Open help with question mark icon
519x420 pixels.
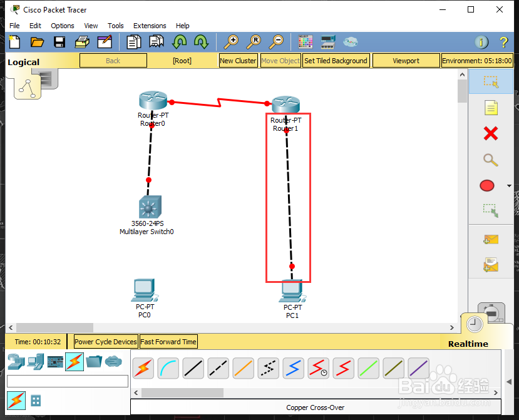503,42
